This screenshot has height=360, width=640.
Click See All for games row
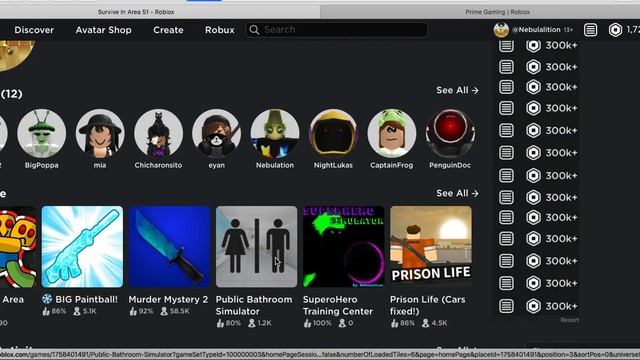coord(457,193)
